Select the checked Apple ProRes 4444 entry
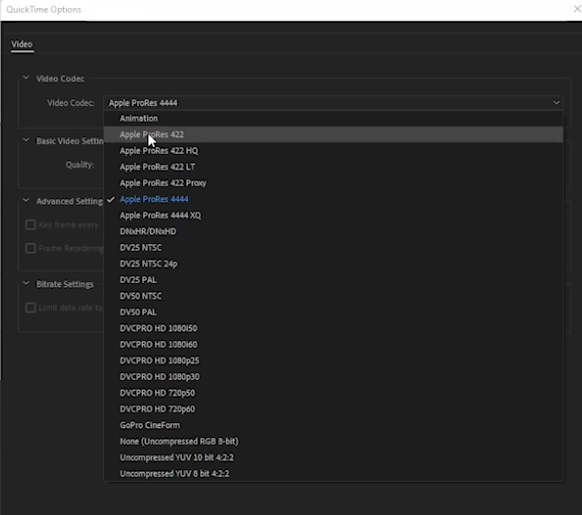This screenshot has width=582, height=515. (333, 199)
